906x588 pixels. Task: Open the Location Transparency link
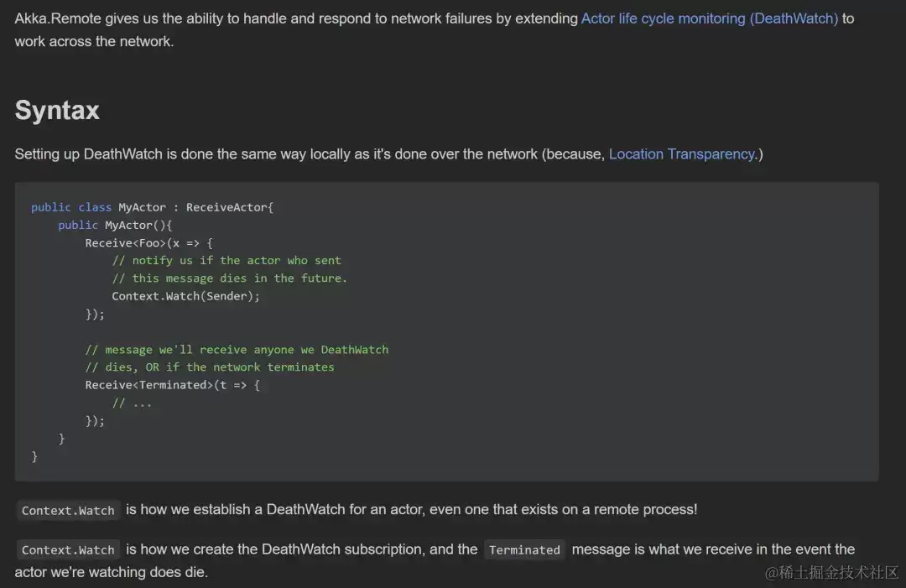682,154
